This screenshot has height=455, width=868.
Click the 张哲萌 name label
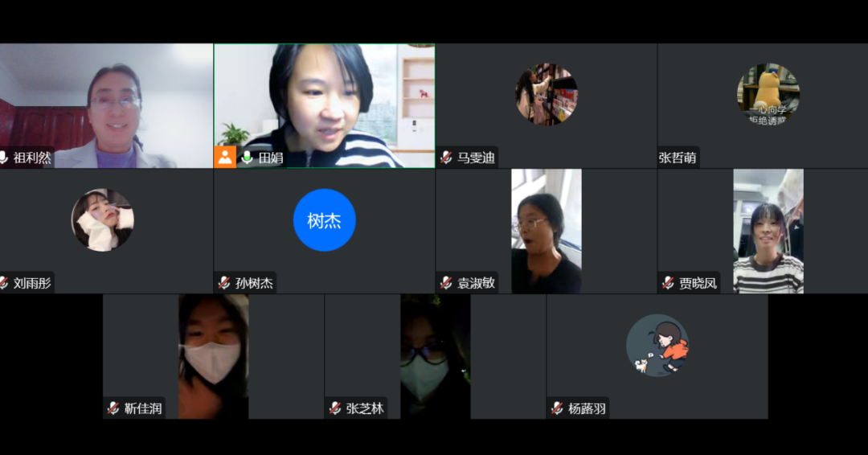pos(678,158)
